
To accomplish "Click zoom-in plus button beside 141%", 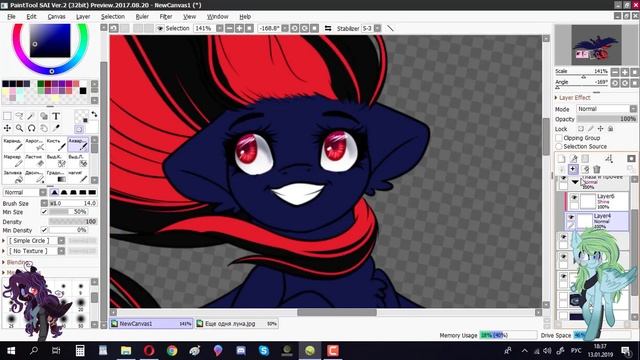I will click(x=239, y=28).
